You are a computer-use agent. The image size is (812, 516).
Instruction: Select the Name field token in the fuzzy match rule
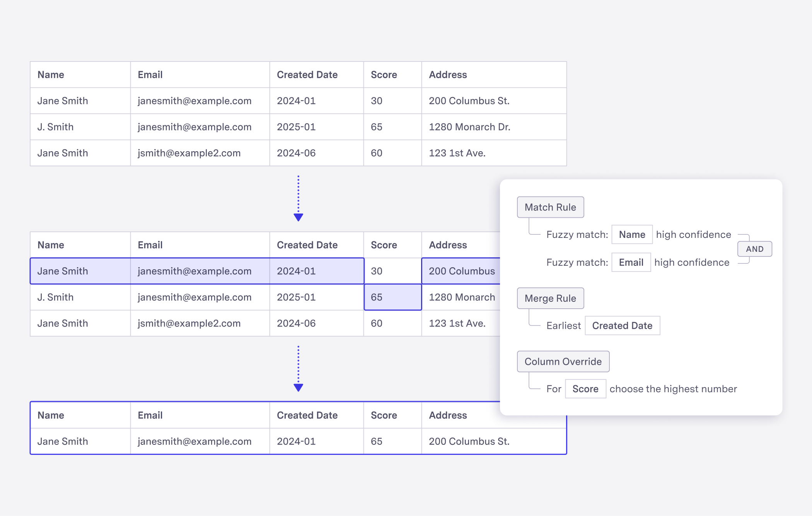(631, 234)
